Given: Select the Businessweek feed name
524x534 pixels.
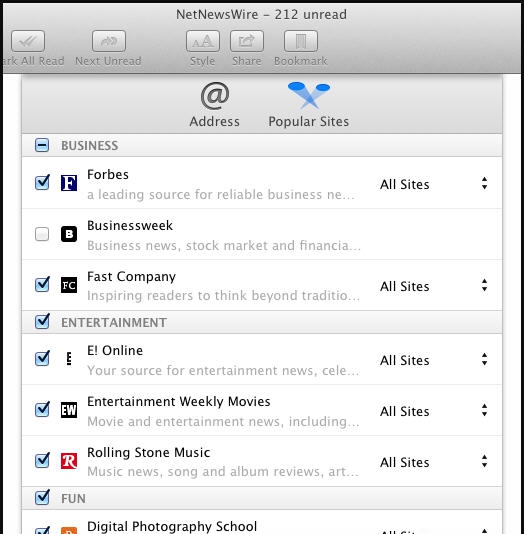Looking at the screenshot, I should click(130, 225).
